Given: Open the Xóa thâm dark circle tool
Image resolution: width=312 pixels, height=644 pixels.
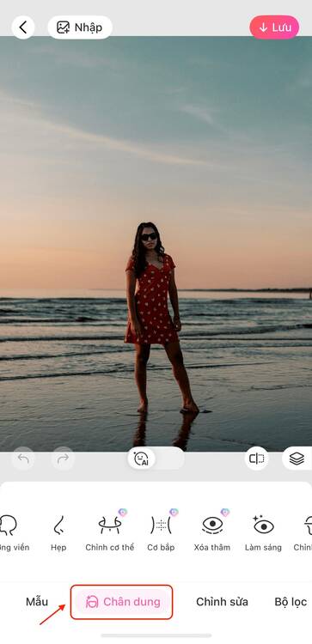Looking at the screenshot, I should (x=212, y=533).
